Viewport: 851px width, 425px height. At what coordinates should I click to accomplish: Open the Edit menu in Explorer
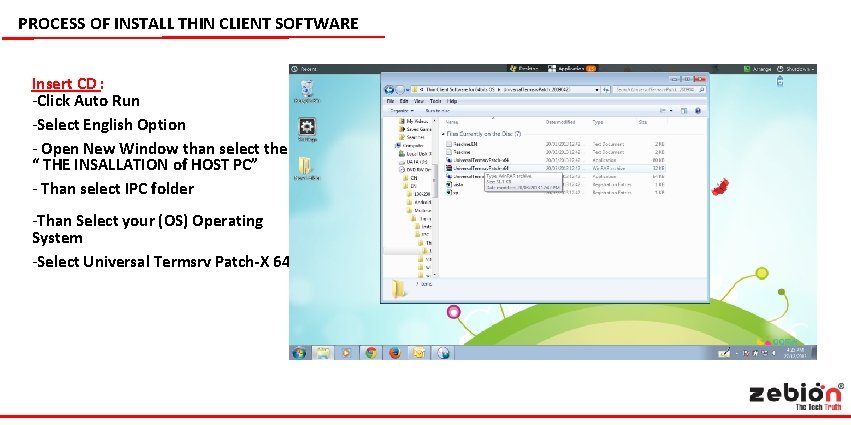point(404,101)
